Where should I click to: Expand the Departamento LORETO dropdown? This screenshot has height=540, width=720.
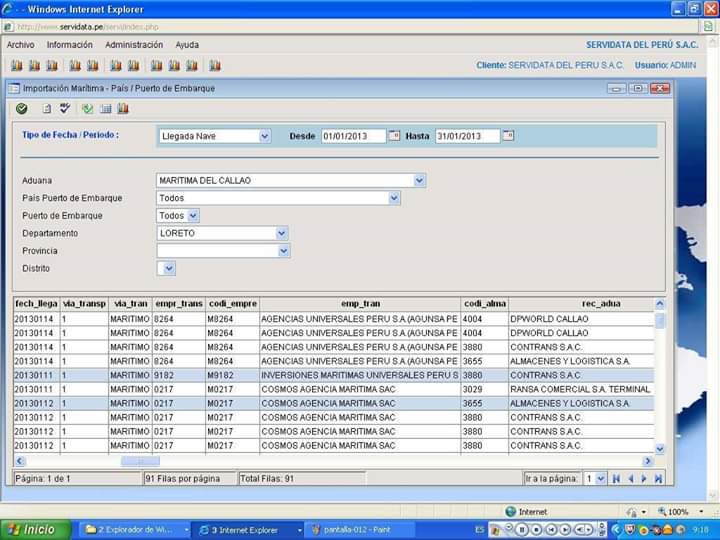(x=283, y=233)
